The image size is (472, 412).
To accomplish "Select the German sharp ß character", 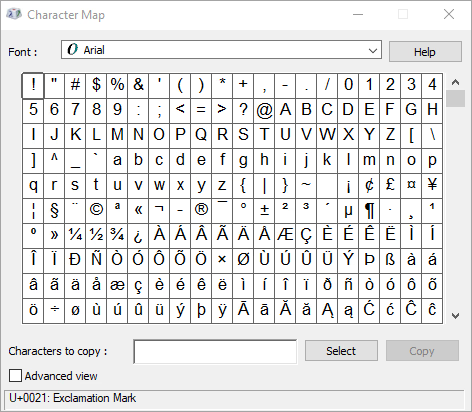I will click(x=390, y=261).
